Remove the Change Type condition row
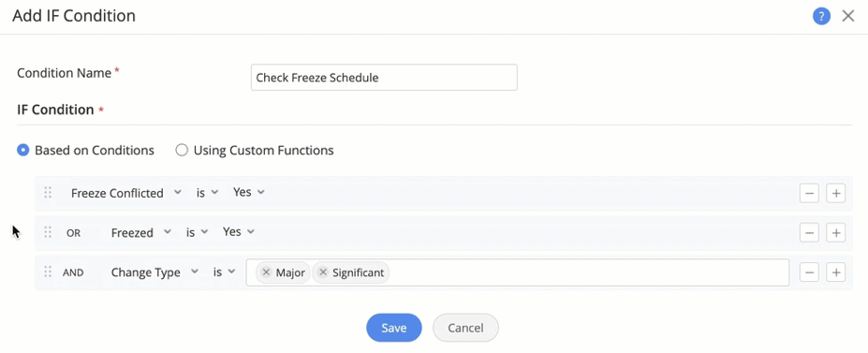This screenshot has height=353, width=868. click(809, 272)
